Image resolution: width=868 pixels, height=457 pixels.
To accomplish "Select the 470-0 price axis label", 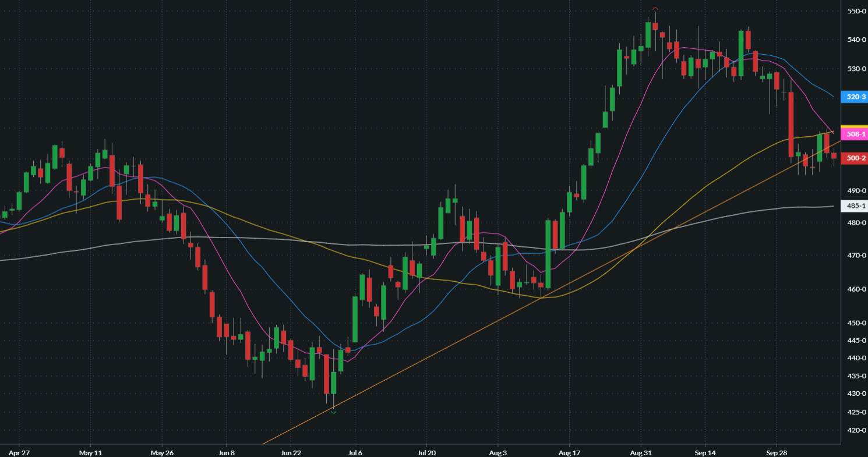I will click(x=856, y=256).
